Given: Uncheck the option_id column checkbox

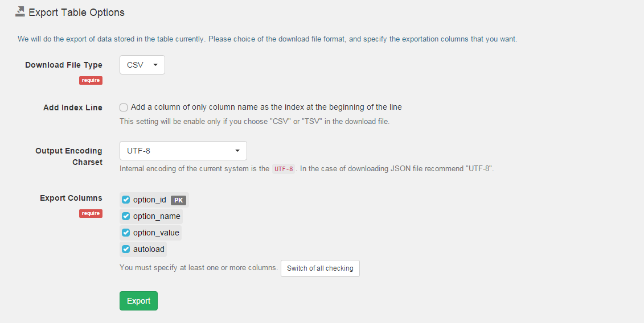Looking at the screenshot, I should pos(126,200).
